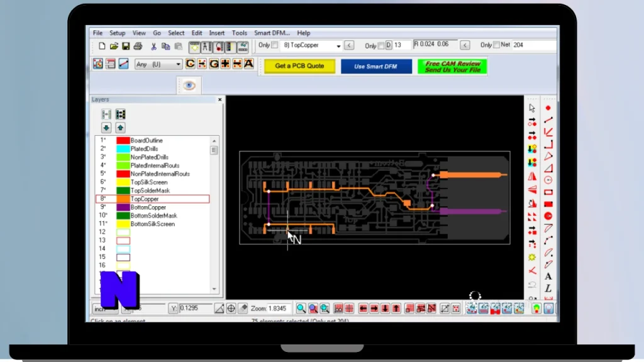This screenshot has height=362, width=644.
Task: Click the red right arrow pan icon
Action: click(374, 308)
